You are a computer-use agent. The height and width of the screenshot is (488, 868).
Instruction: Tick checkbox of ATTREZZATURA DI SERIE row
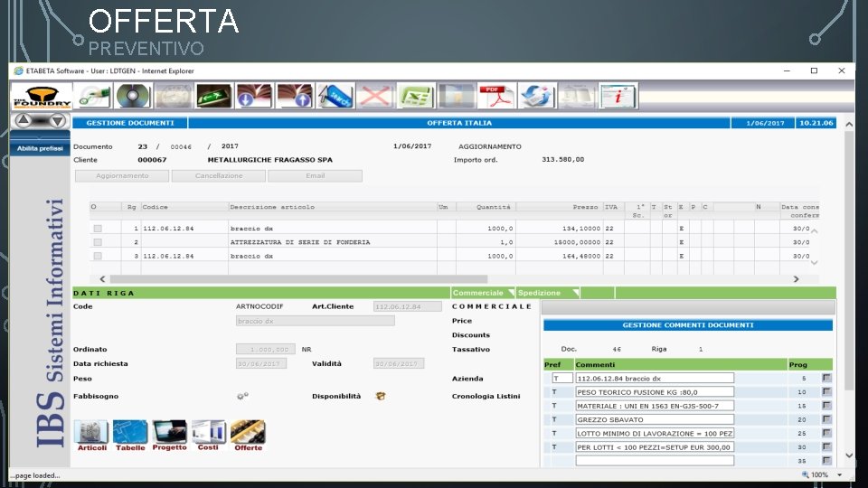tap(98, 242)
